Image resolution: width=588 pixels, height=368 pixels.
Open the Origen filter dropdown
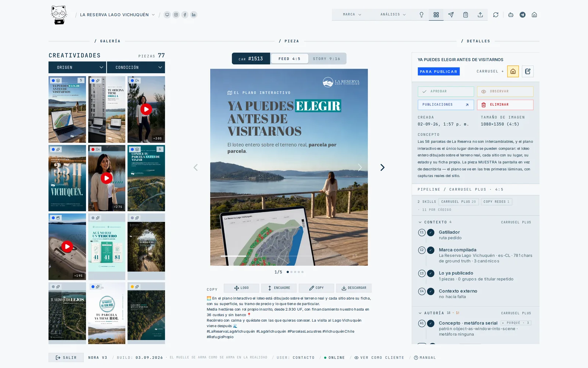(77, 67)
